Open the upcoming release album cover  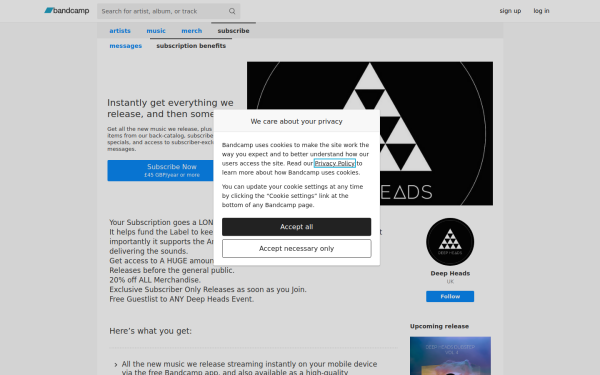tap(450, 356)
